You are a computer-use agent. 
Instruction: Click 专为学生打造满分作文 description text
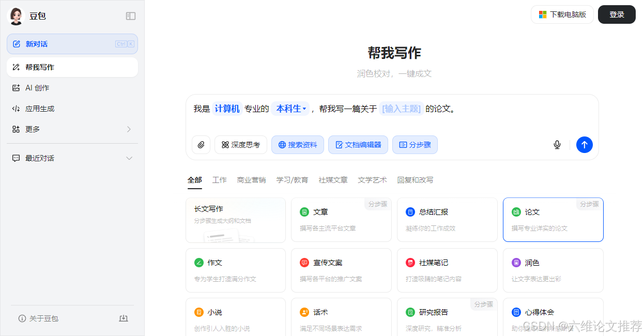tap(225, 279)
